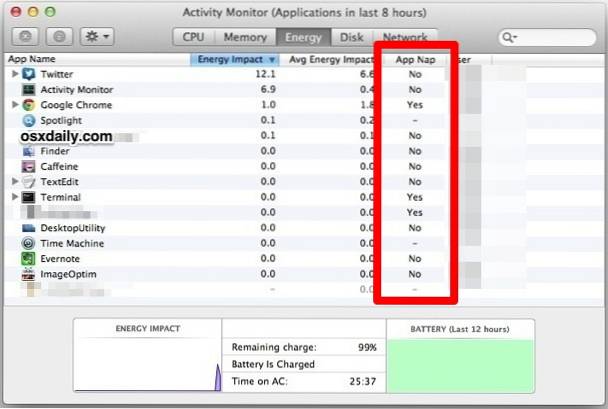Expand the Terminal disclosure triangle
Viewport: 608px width, 409px height.
click(14, 198)
